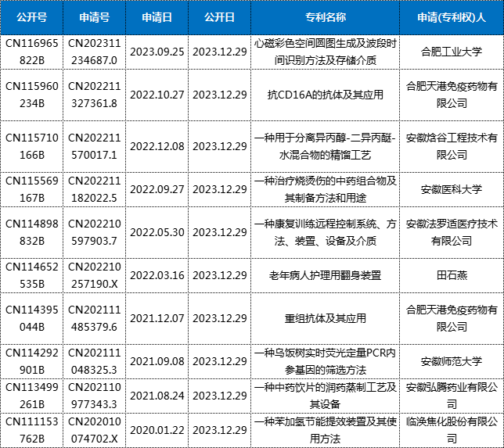Click patent title 一种用于分离异丙醇-二异丙醚-水混合物的精馏工艺
Image resolution: width=504 pixels, height=448 pixels.
click(x=326, y=146)
